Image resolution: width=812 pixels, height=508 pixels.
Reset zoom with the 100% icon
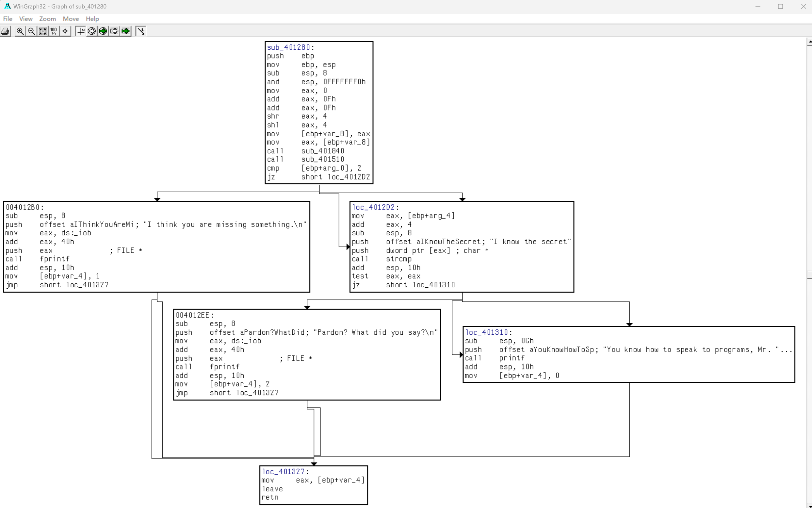pyautogui.click(x=54, y=31)
